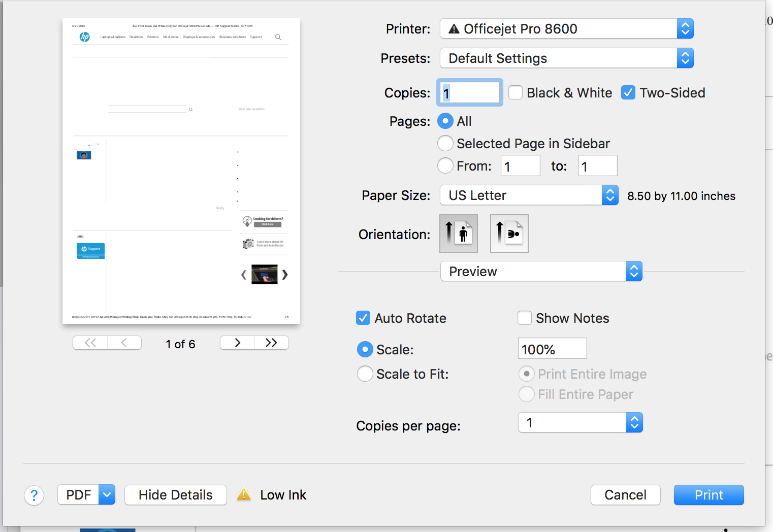Cancel the print job
Viewport: 773px width, 532px height.
pyautogui.click(x=625, y=494)
